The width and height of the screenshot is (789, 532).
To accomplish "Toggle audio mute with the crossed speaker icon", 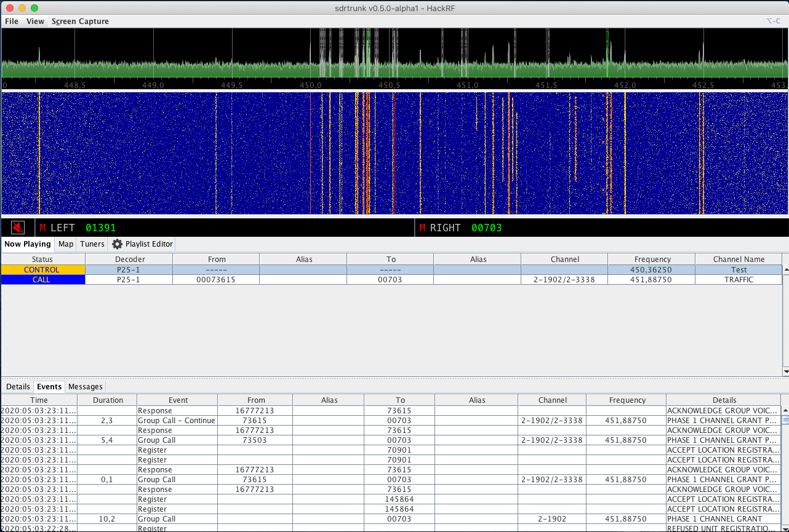I will 17,227.
